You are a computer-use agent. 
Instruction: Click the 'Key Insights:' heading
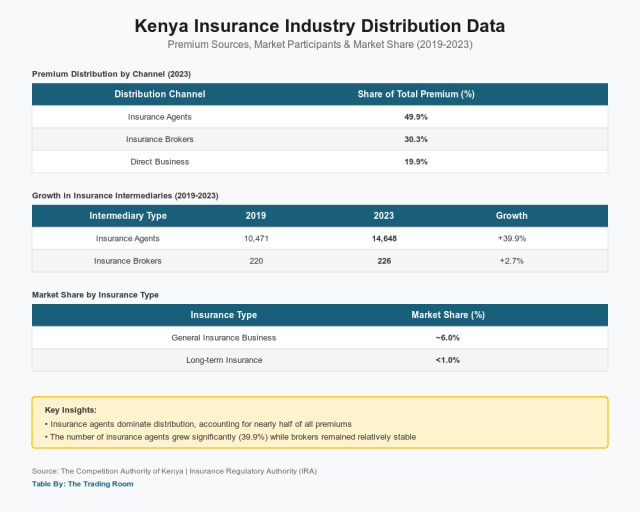point(71,410)
